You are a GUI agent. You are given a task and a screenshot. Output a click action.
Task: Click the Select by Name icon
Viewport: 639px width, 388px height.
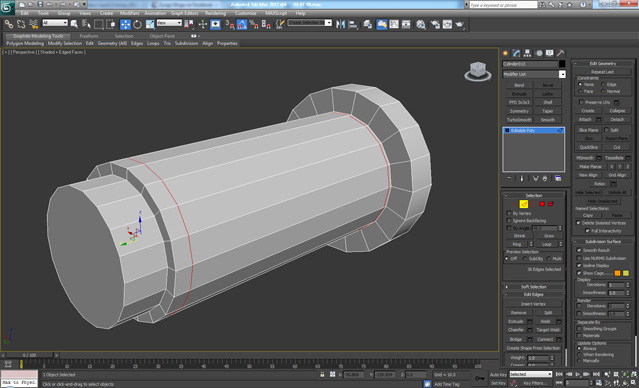tap(86, 24)
